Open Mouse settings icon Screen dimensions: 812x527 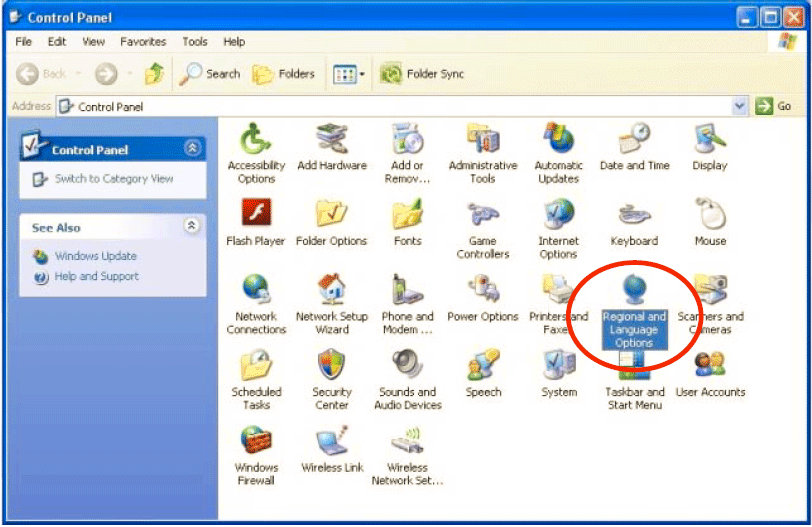point(710,213)
